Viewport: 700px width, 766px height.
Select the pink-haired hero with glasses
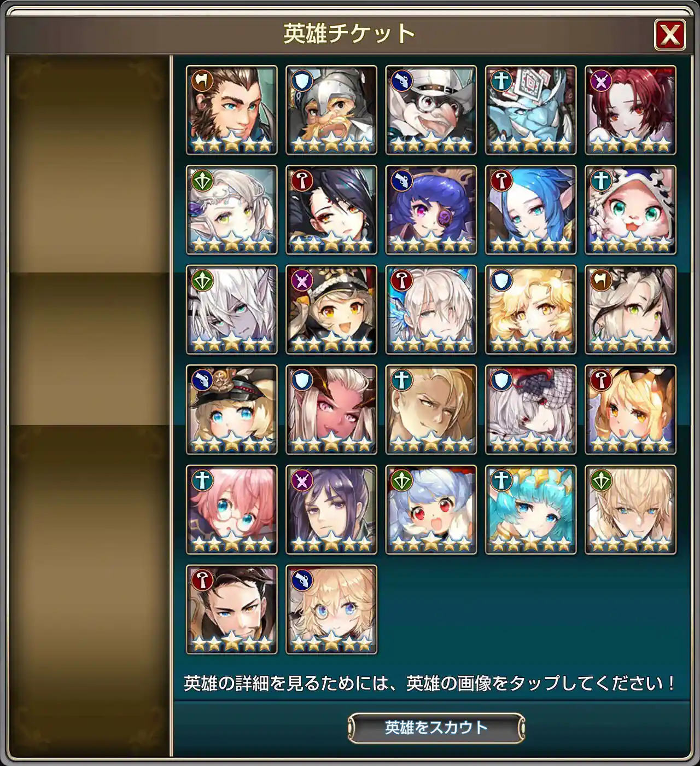point(231,510)
